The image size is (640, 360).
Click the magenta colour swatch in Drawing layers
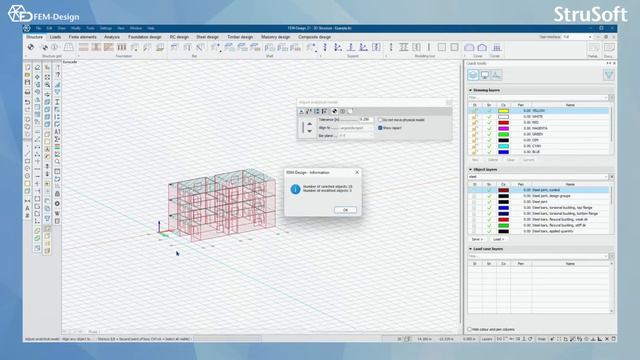pos(503,128)
